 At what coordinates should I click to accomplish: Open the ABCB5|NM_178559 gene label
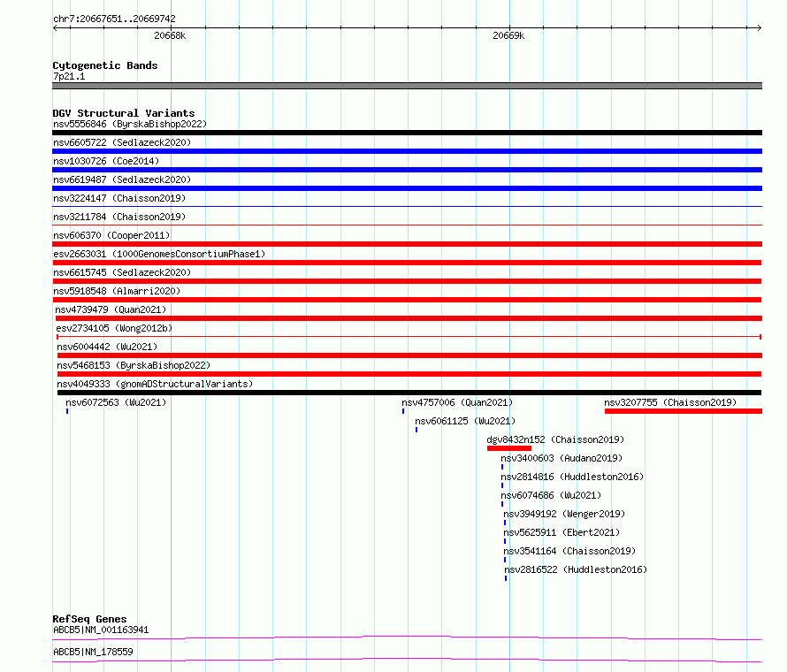[x=93, y=652]
